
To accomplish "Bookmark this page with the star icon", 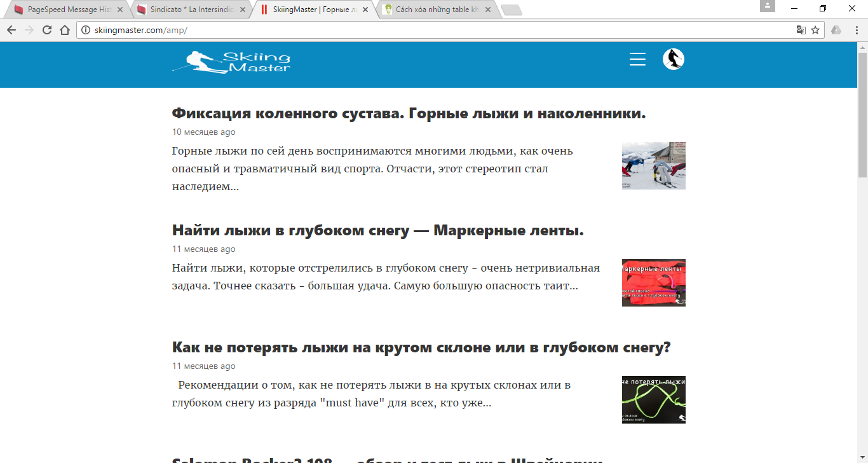I will tap(815, 30).
